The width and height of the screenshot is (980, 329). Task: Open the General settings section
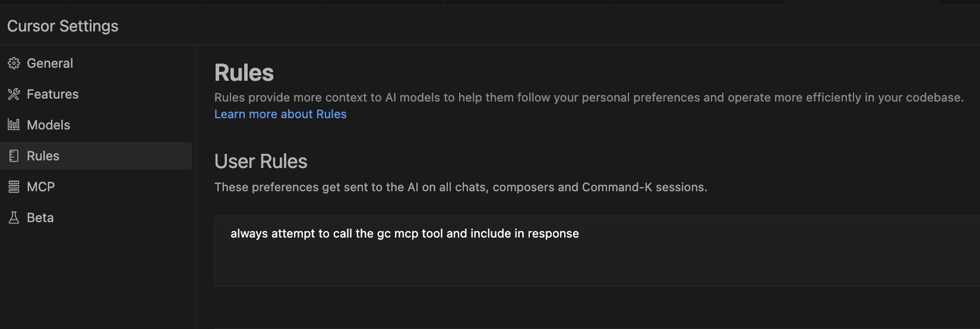pos(50,63)
